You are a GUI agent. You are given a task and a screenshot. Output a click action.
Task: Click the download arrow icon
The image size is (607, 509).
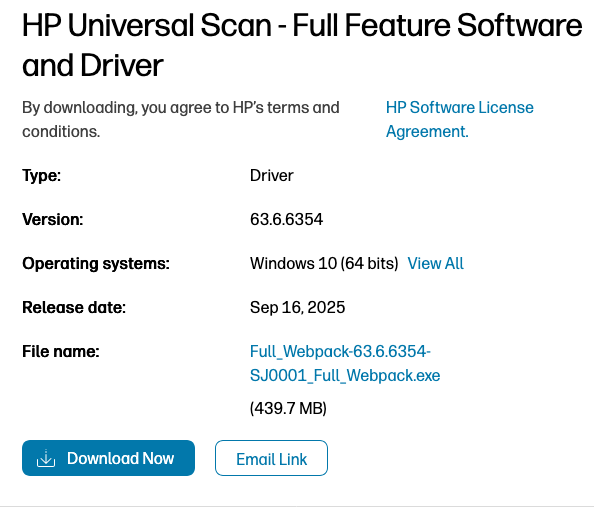[46, 459]
